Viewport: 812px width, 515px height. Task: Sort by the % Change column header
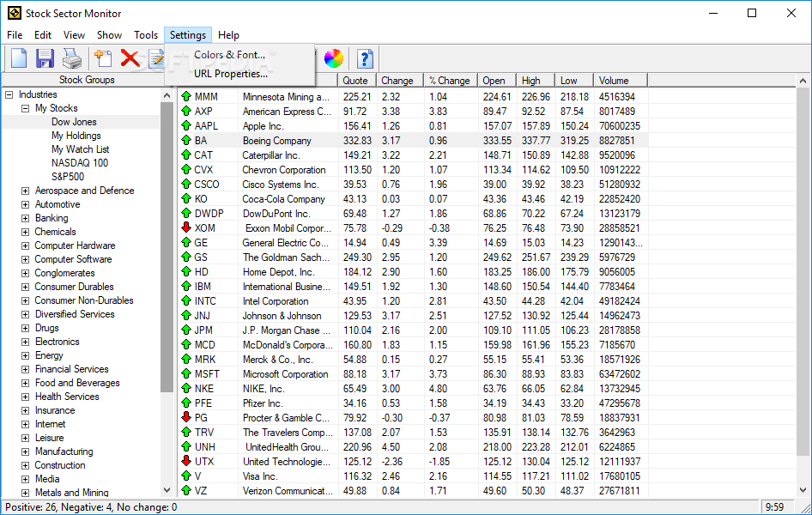(451, 80)
